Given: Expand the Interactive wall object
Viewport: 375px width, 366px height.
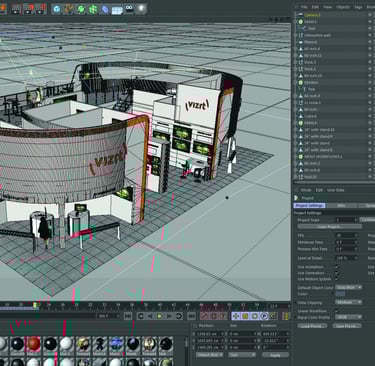Looking at the screenshot, I should tap(296, 35).
